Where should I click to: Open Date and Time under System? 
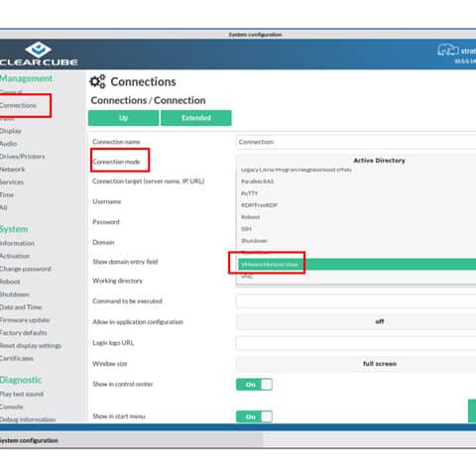[x=21, y=307]
